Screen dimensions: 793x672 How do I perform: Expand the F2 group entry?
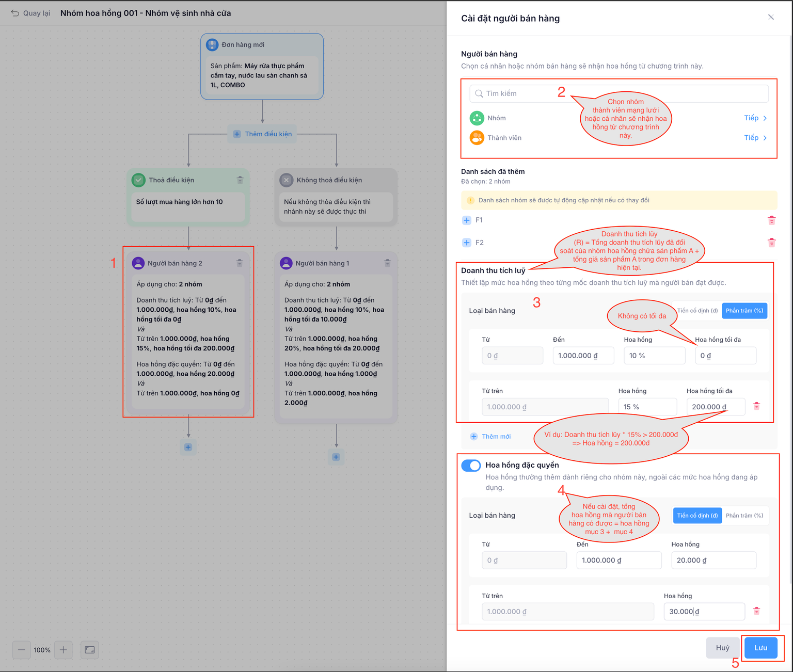(467, 243)
